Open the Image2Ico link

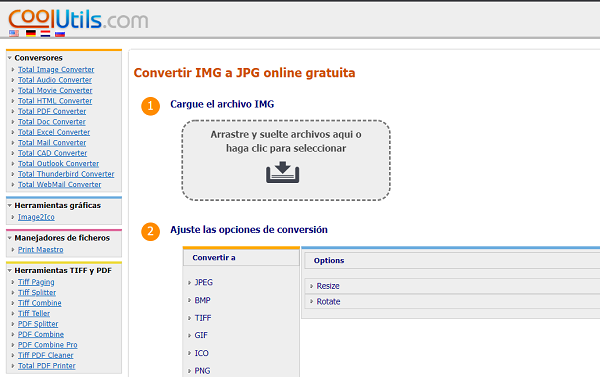36,217
